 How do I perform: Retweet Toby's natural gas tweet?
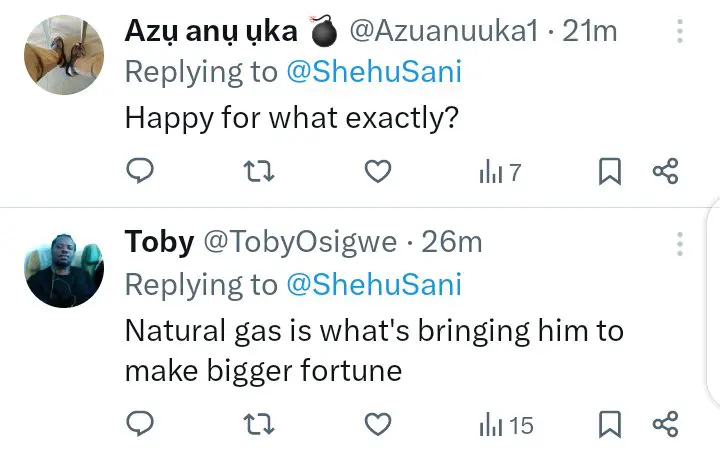point(259,425)
